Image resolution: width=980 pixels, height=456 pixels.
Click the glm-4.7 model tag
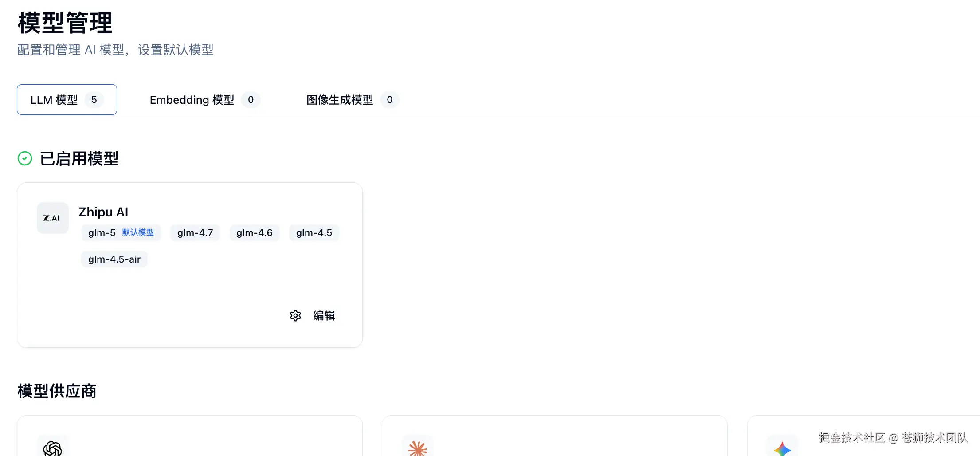(x=195, y=233)
